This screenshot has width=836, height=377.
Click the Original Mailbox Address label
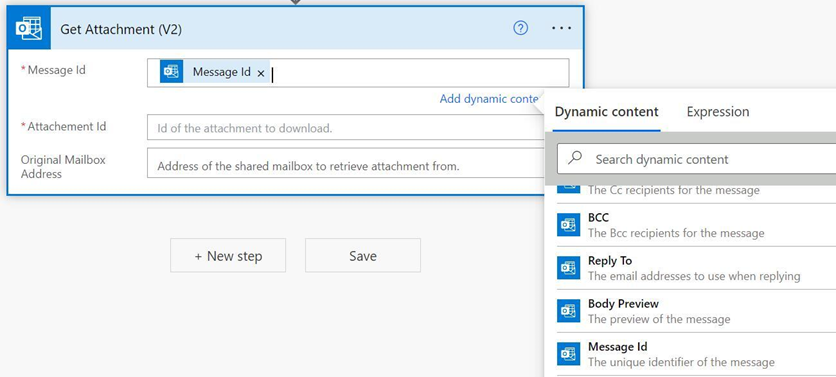63,166
